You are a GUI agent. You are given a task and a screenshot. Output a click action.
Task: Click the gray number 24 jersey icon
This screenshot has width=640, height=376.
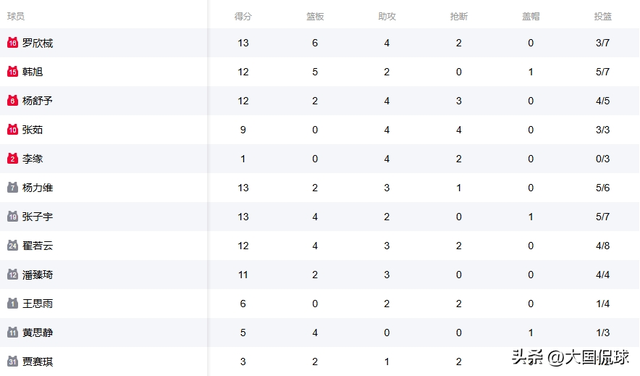[x=13, y=245]
